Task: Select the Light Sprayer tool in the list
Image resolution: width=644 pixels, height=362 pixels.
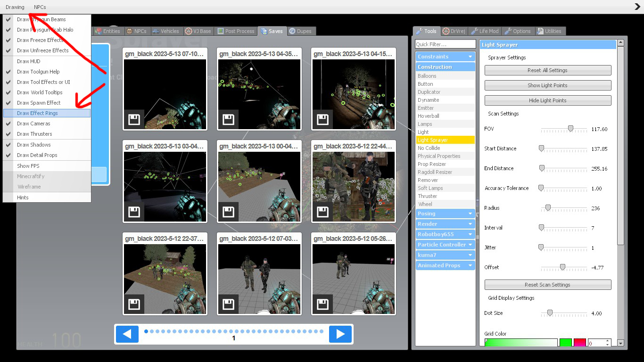Action: (446, 140)
